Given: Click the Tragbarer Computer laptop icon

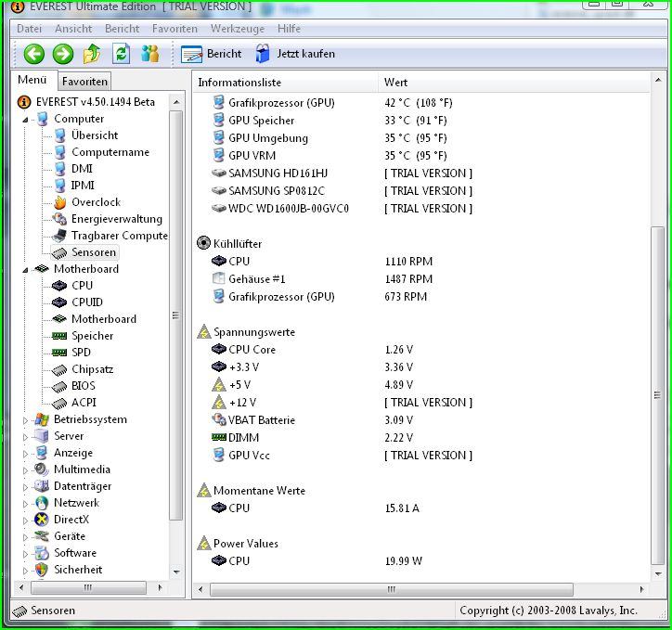Looking at the screenshot, I should click(x=59, y=236).
